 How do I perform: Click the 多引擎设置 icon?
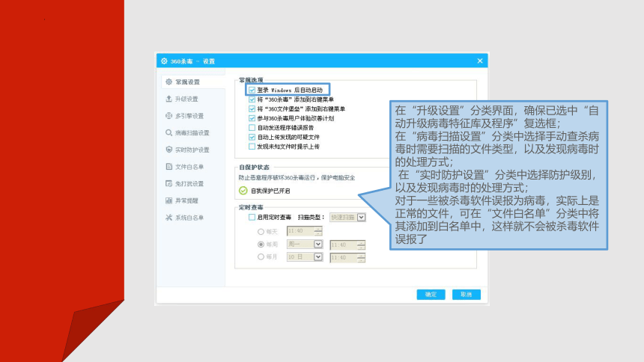coord(168,116)
